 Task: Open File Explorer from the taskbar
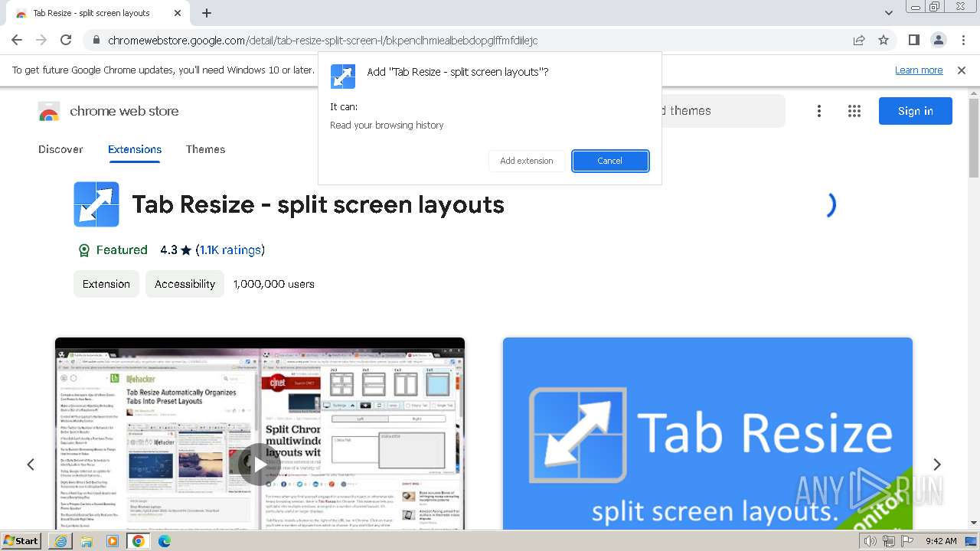click(x=87, y=541)
